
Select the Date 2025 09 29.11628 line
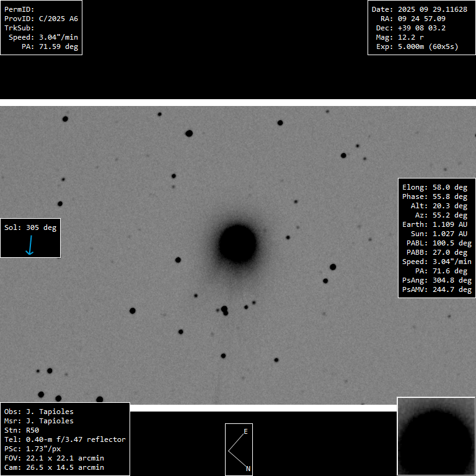point(419,9)
